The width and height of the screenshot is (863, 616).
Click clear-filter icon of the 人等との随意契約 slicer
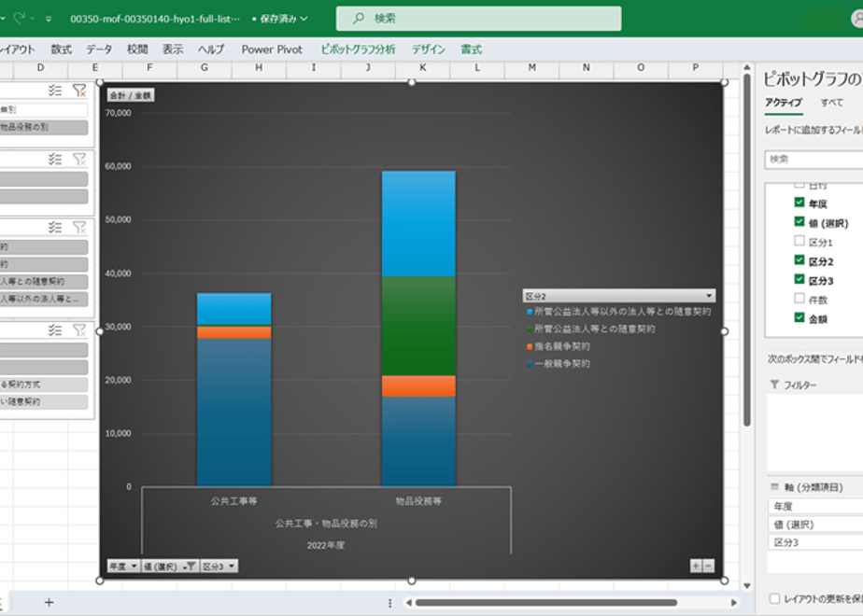click(x=79, y=227)
